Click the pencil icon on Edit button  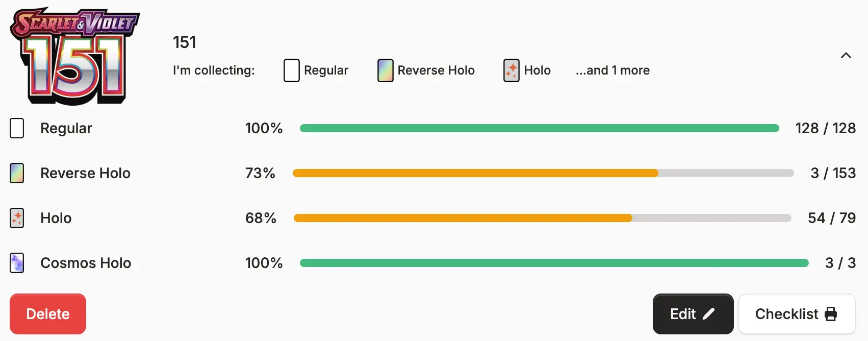(708, 314)
